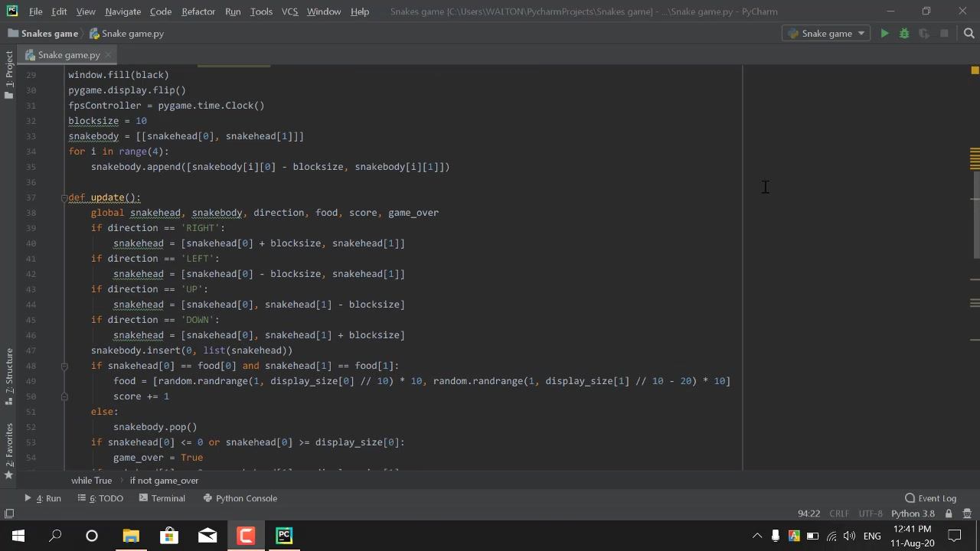Open the Refactor menu
Image resolution: width=980 pixels, height=551 pixels.
(198, 11)
